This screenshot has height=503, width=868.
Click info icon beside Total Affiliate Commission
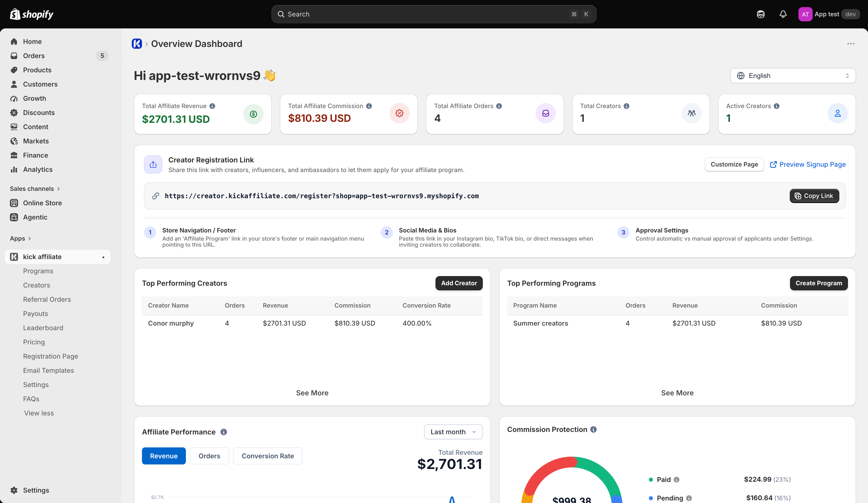(369, 106)
